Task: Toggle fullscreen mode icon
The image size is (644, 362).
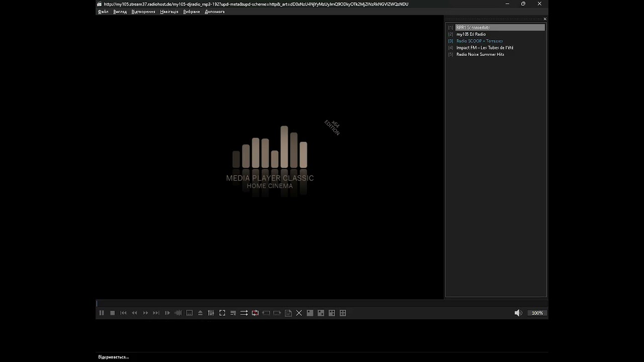Action: coord(222,313)
